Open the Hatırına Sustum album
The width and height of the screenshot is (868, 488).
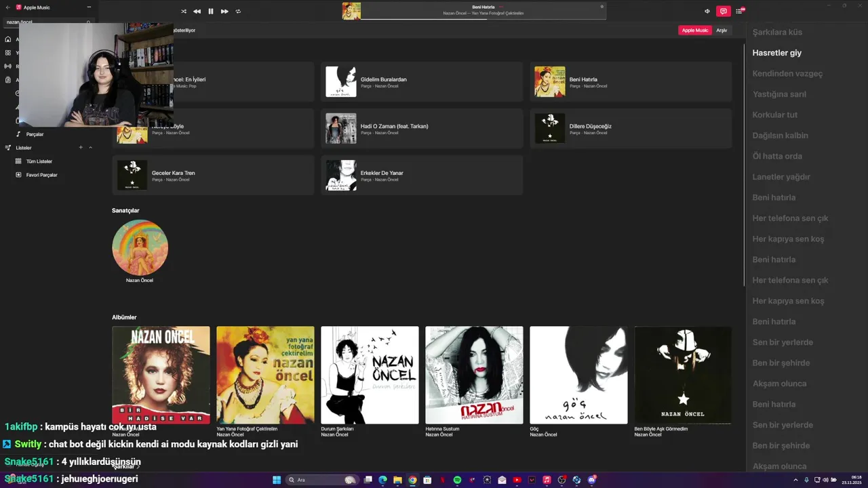pos(474,375)
